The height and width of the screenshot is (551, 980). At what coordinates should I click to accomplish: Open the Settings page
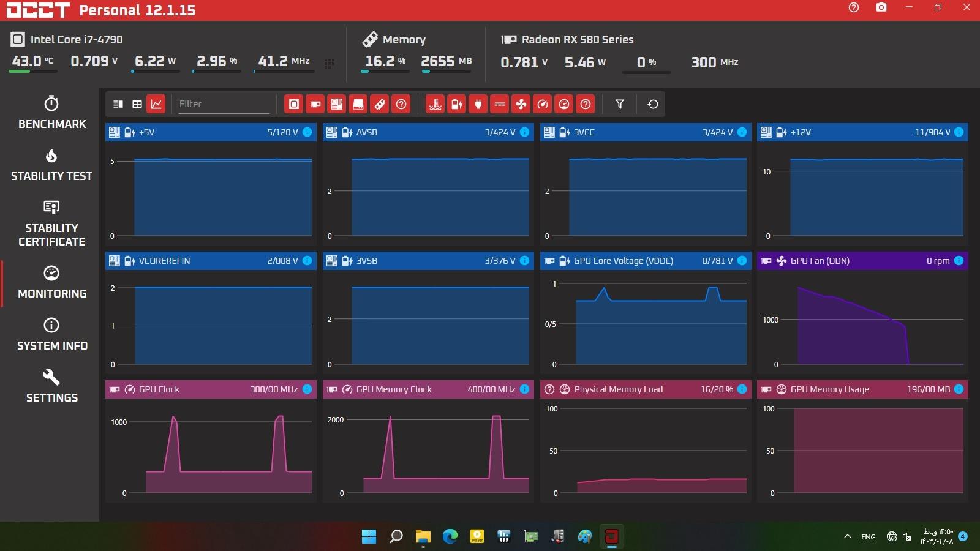click(52, 386)
